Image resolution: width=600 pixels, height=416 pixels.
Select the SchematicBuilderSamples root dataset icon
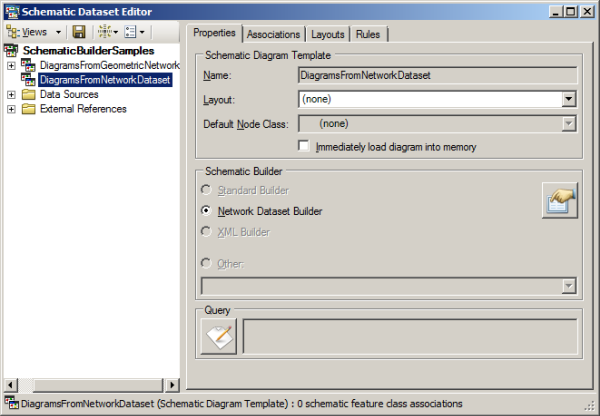tap(11, 51)
